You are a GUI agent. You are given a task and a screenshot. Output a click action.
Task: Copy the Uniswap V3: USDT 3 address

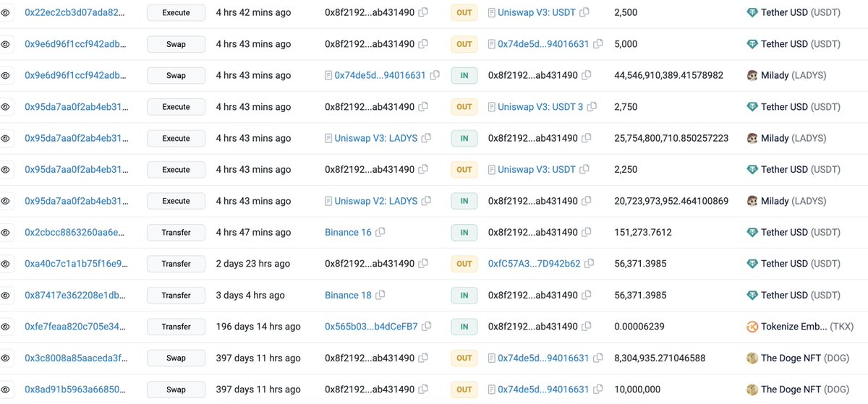592,107
